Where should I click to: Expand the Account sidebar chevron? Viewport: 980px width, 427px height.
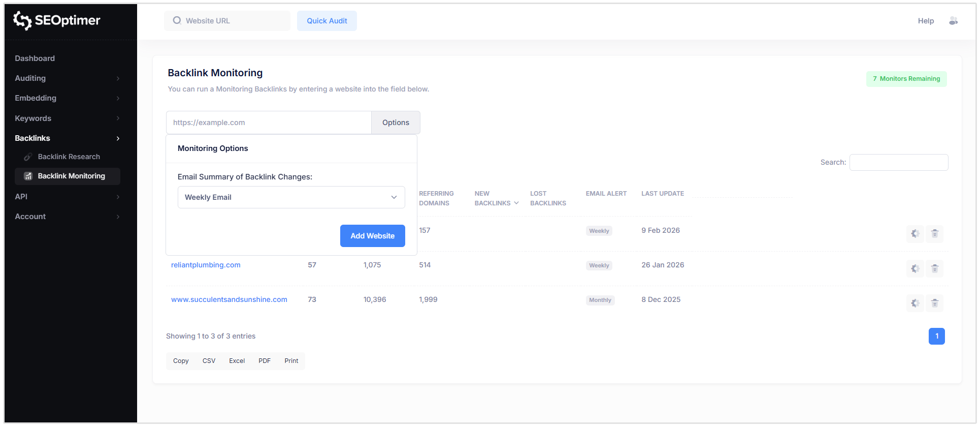(118, 217)
